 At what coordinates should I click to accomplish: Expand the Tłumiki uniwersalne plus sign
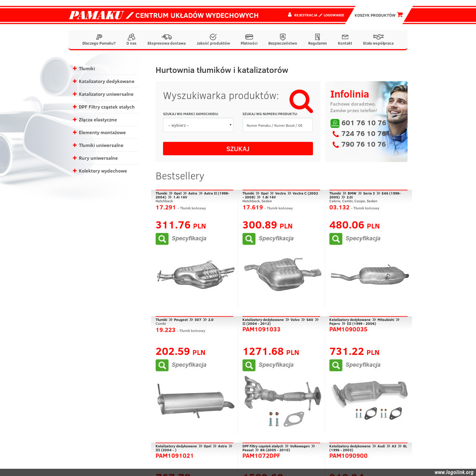[75, 145]
